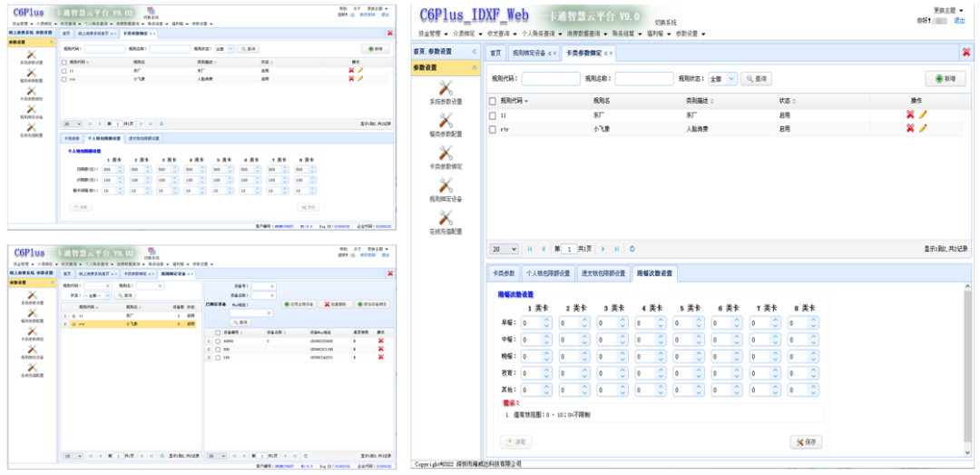Viewport: 980px width, 475px height.
Task: Tick the select-all header checkbox in C6Plus_IDXF_Web grid
Action: point(493,101)
